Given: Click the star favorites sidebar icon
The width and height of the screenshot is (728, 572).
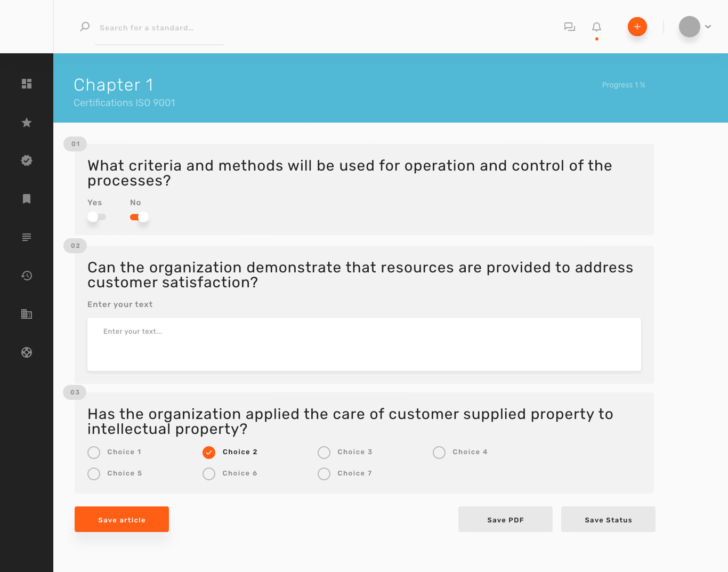Looking at the screenshot, I should [27, 123].
